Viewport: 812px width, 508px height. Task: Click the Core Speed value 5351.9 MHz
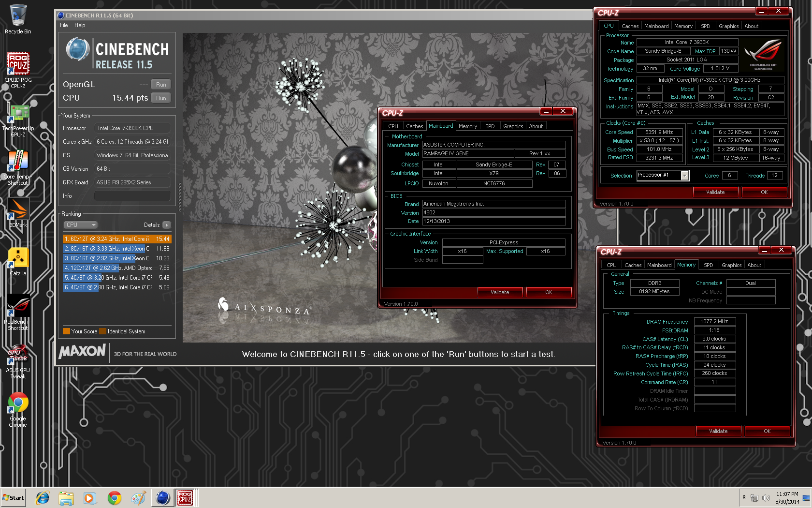(659, 132)
